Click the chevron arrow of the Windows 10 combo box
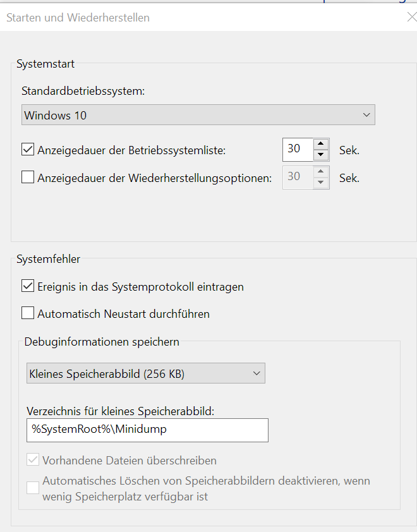 click(x=366, y=115)
